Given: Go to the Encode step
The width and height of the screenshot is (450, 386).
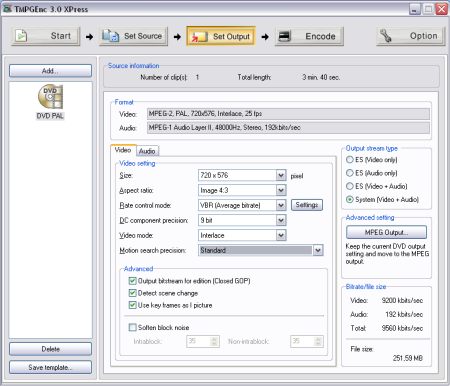Looking at the screenshot, I should click(309, 36).
